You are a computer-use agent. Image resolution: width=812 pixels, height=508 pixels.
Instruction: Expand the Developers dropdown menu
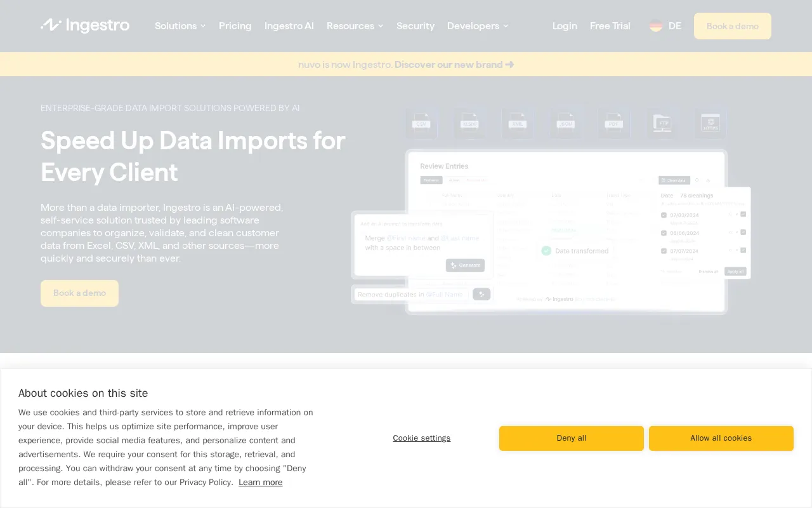point(478,26)
